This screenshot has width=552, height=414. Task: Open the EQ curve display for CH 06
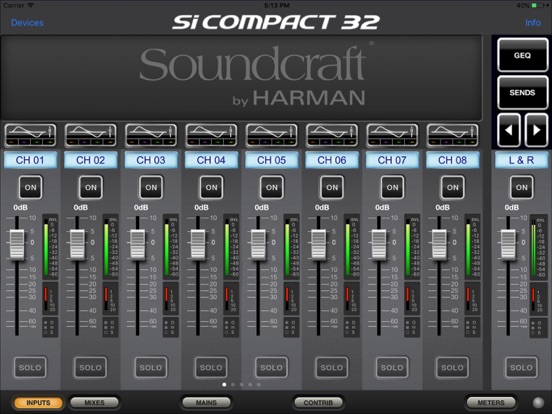click(x=332, y=135)
